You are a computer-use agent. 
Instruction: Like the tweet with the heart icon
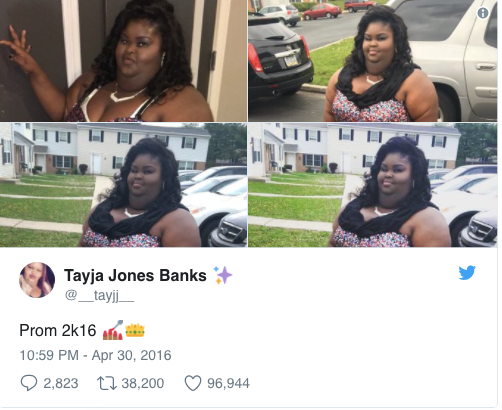tap(193, 383)
